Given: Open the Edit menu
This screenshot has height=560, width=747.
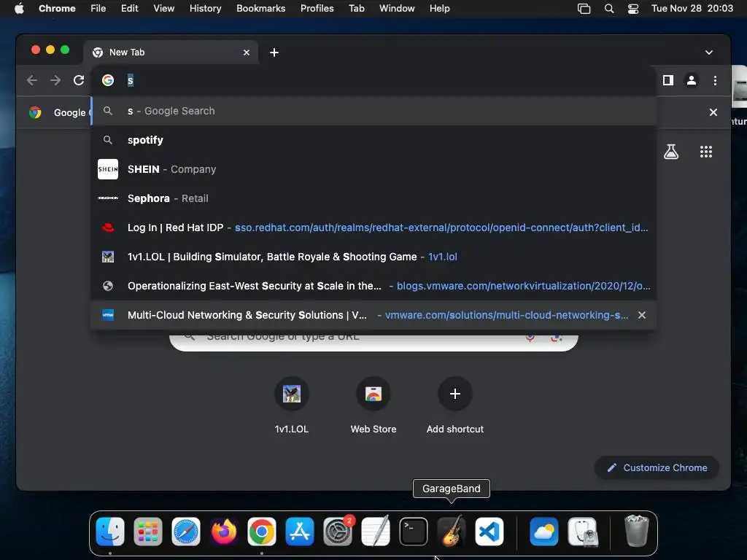Looking at the screenshot, I should coord(130,9).
